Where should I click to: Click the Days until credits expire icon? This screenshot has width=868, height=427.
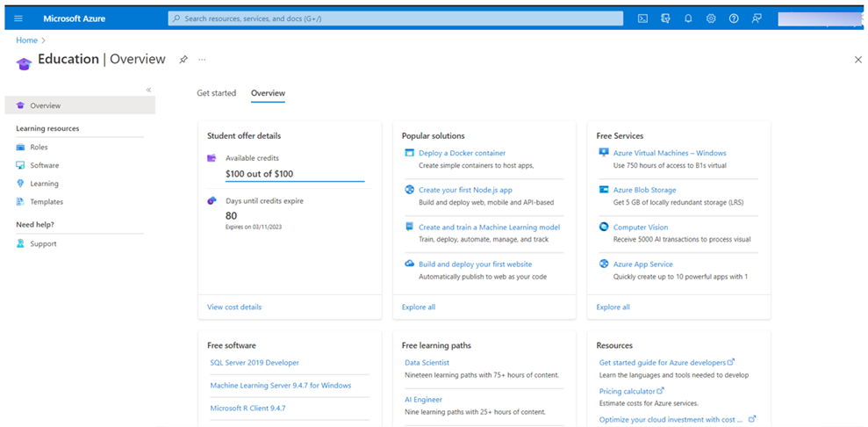coord(212,201)
